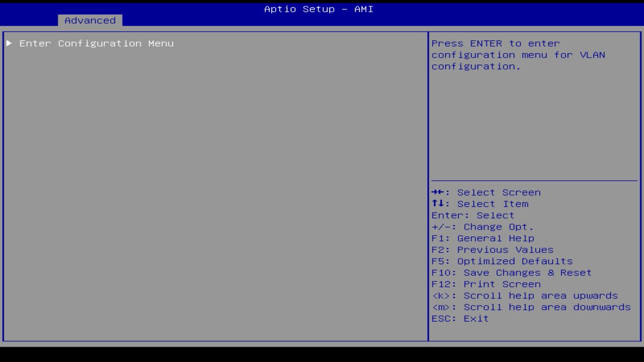
Task: Click Scroll help area downwards entry
Action: tap(531, 307)
